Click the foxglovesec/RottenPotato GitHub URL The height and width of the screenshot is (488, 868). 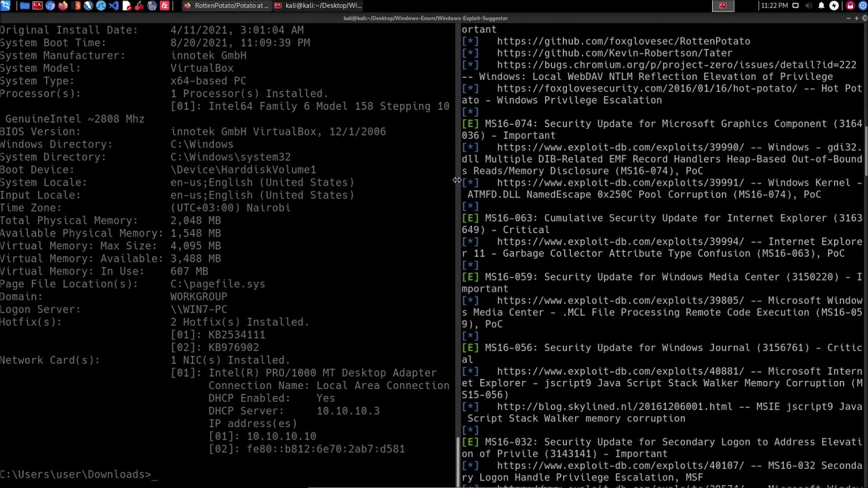pyautogui.click(x=624, y=41)
